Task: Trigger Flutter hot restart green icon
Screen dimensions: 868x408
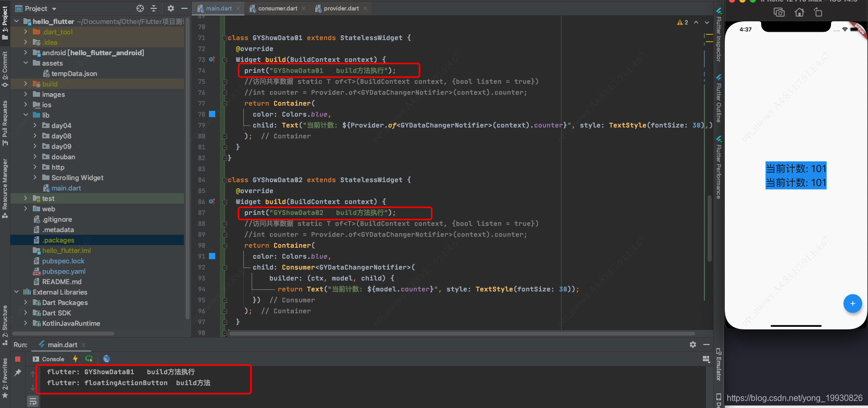Action: [89, 359]
